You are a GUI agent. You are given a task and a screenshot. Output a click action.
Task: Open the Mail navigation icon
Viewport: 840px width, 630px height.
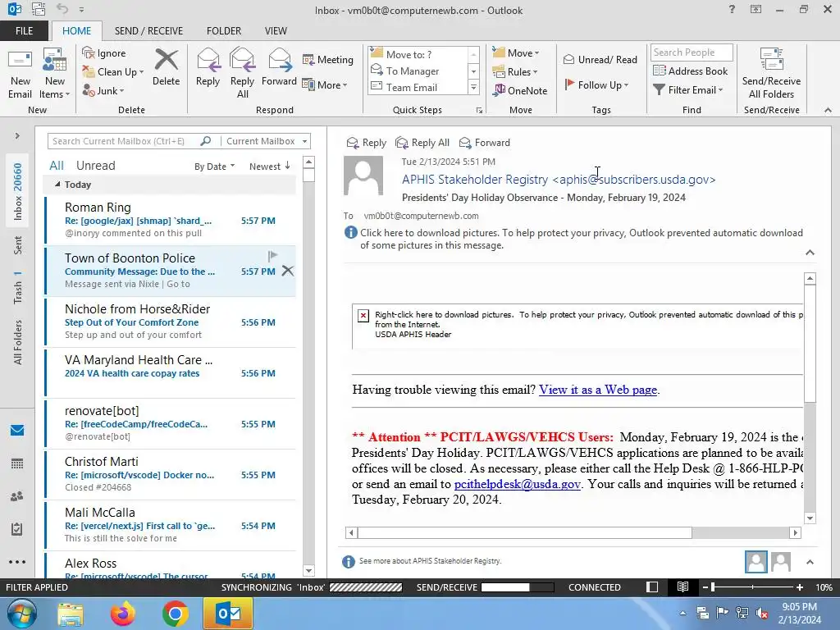pos(17,431)
